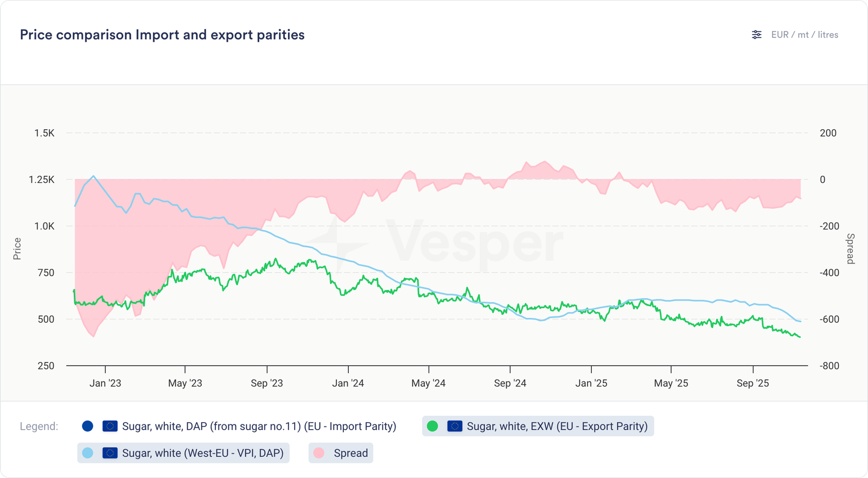Click the Vesper watermark logo in chart

434,243
